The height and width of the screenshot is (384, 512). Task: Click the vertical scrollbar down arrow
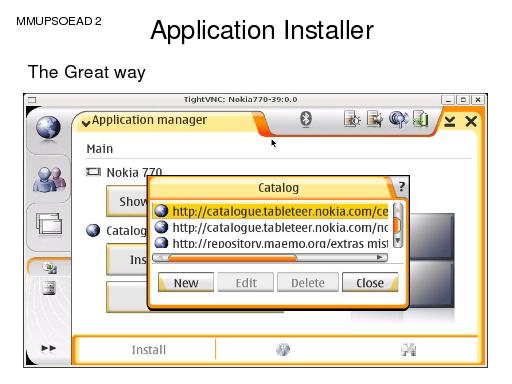click(398, 241)
